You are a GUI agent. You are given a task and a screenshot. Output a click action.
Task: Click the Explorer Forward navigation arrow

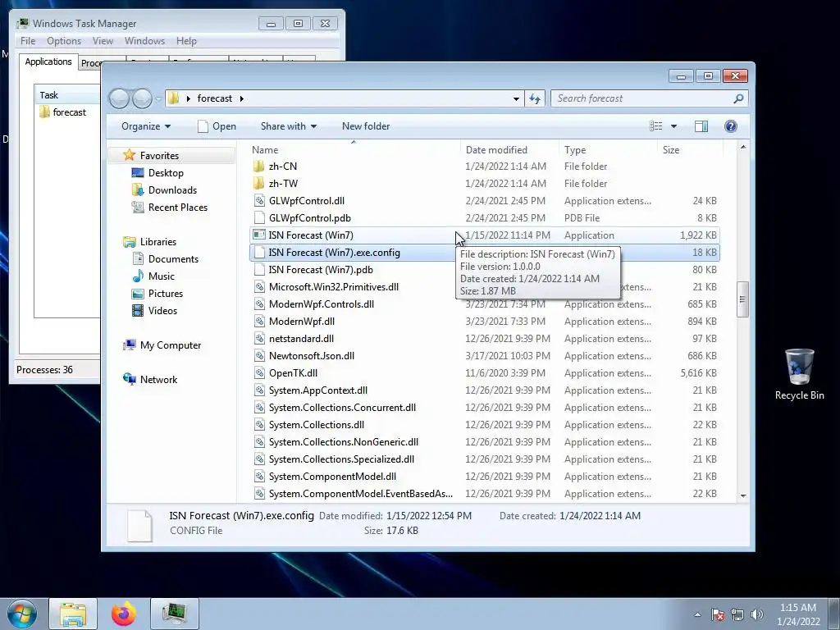coord(142,98)
